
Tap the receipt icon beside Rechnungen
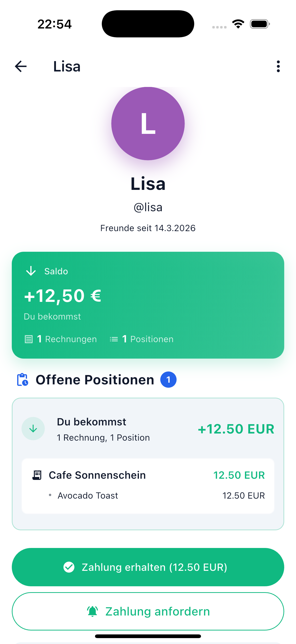[29, 339]
